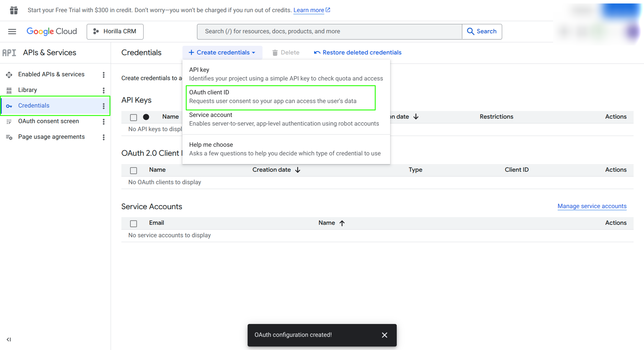
Task: Sort API keys by creation date arrow
Action: [416, 117]
